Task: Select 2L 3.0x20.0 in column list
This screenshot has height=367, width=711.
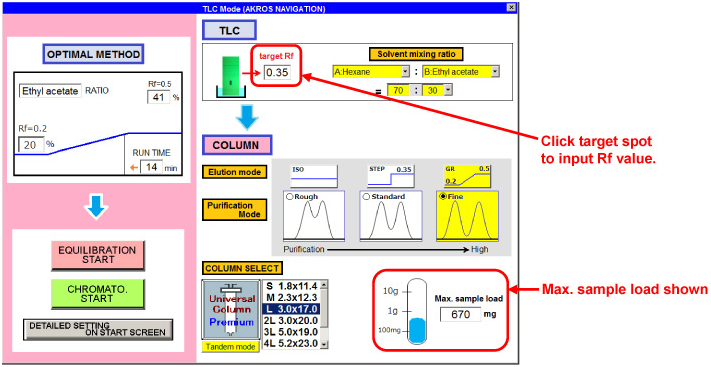Action: [290, 320]
